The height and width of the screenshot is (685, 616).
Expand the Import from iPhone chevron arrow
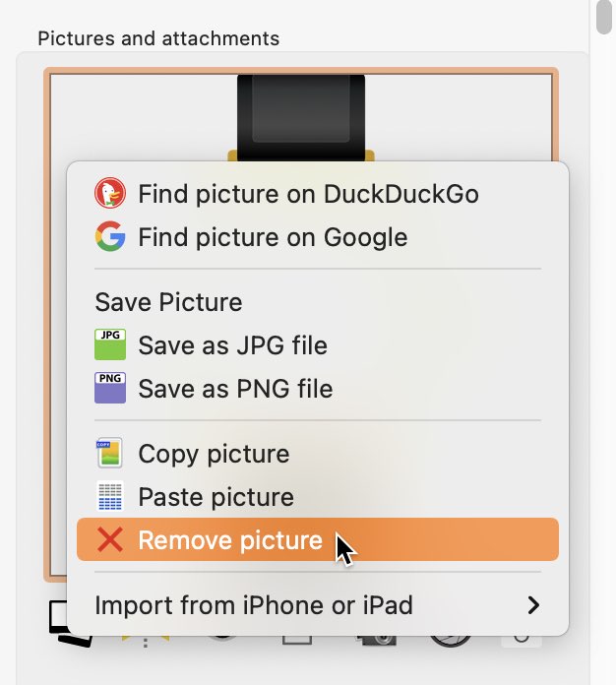click(533, 605)
